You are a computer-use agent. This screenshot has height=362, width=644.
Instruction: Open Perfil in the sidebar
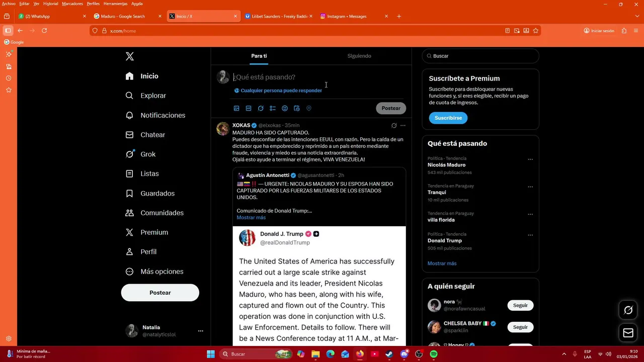pos(141,252)
